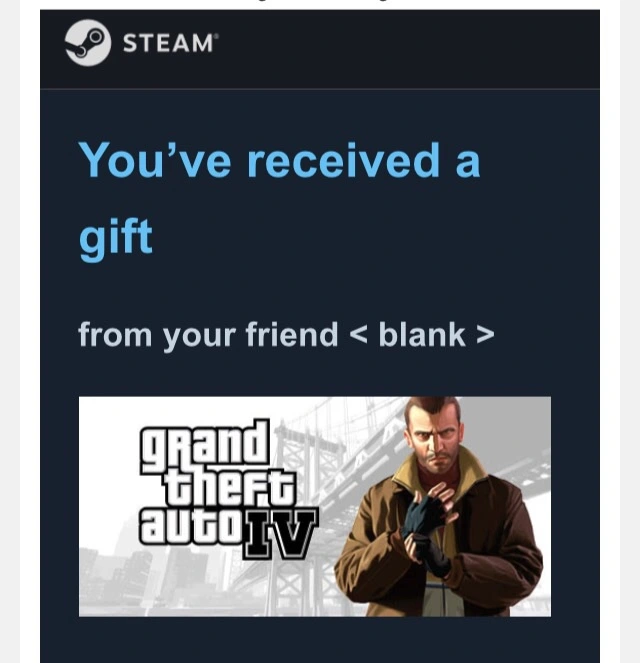The width and height of the screenshot is (640, 663).
Task: Click the round Steam logo icon
Action: point(88,43)
